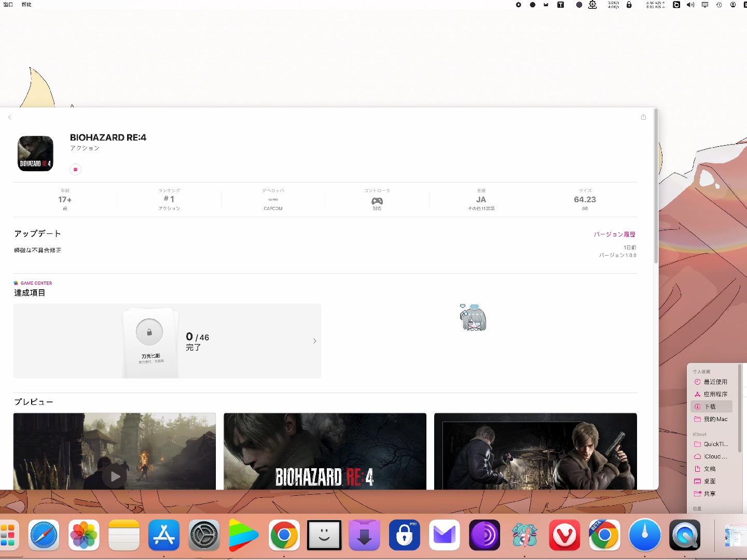Open Launchpad from the Dock

pos(7,535)
